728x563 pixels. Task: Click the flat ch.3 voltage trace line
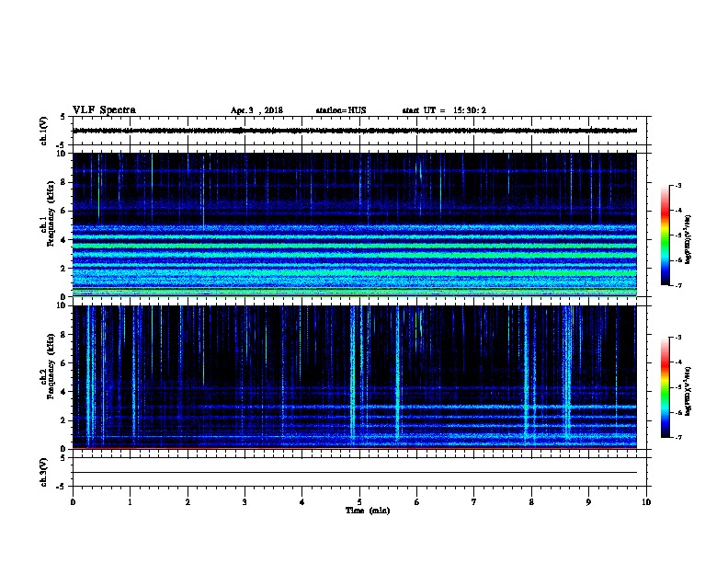pos(355,473)
